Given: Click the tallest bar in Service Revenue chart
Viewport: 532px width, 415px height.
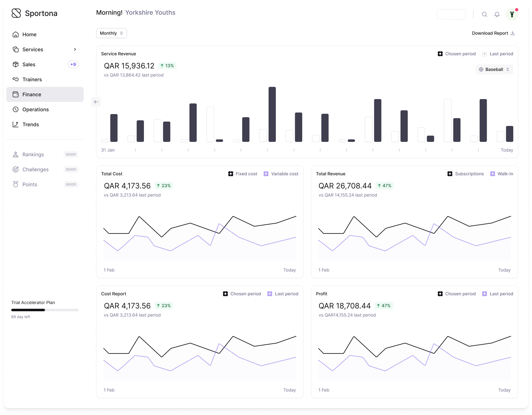Looking at the screenshot, I should pyautogui.click(x=272, y=114).
